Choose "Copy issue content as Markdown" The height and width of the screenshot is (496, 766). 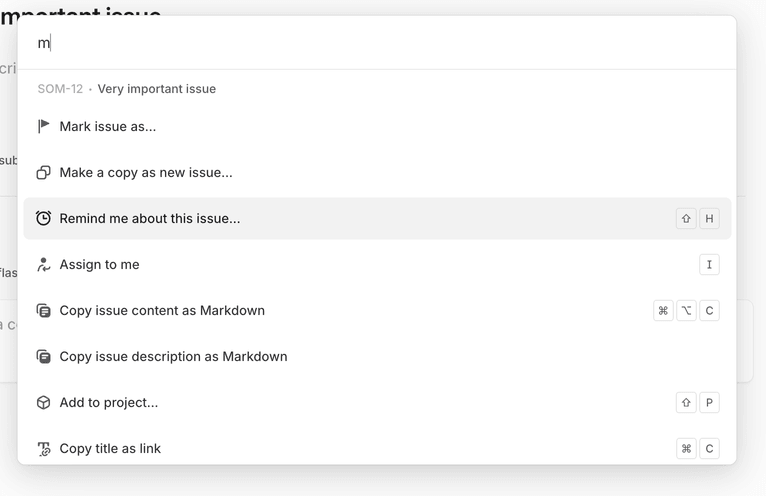click(162, 310)
